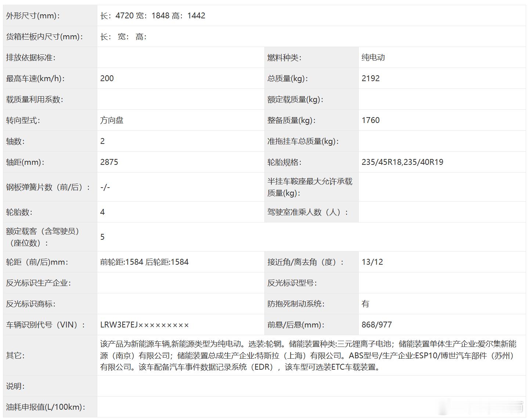
Task: Click the 轮胎数 label
Action: [19, 212]
